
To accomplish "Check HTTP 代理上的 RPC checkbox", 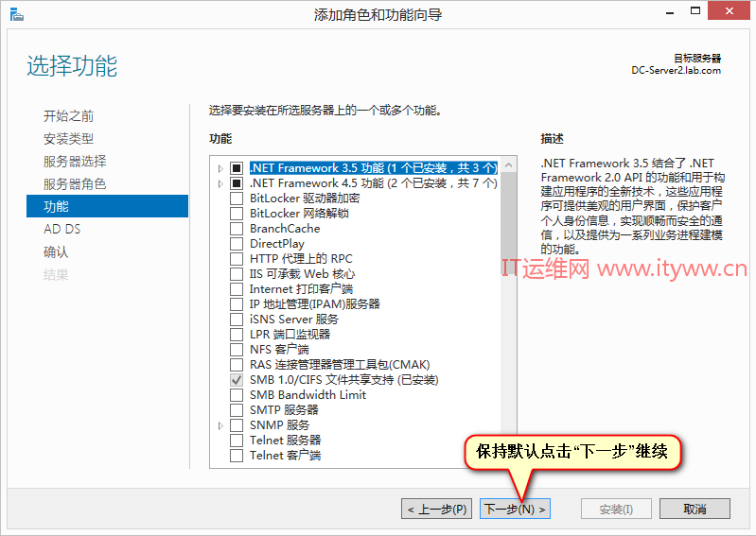I will (237, 259).
